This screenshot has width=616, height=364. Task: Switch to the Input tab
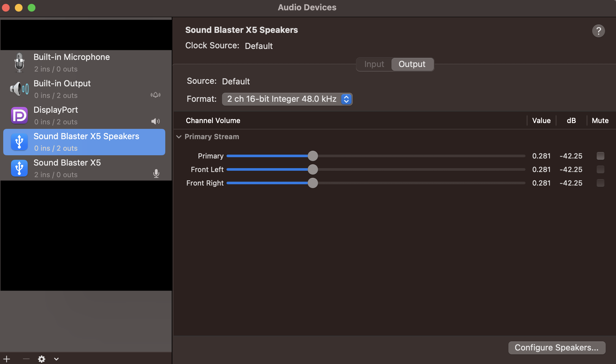click(x=374, y=64)
